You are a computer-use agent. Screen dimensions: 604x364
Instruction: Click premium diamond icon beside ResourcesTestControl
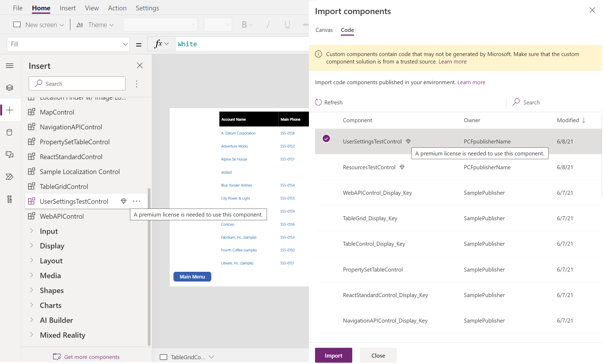coord(402,167)
